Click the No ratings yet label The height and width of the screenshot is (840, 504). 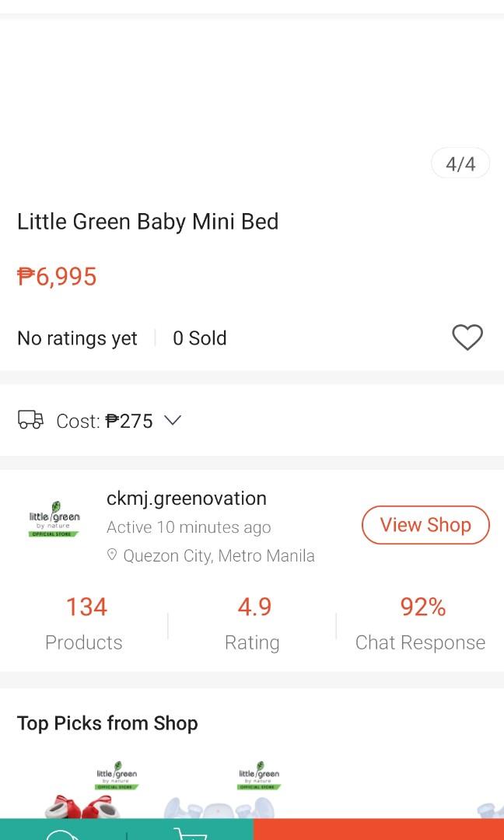[x=77, y=338]
